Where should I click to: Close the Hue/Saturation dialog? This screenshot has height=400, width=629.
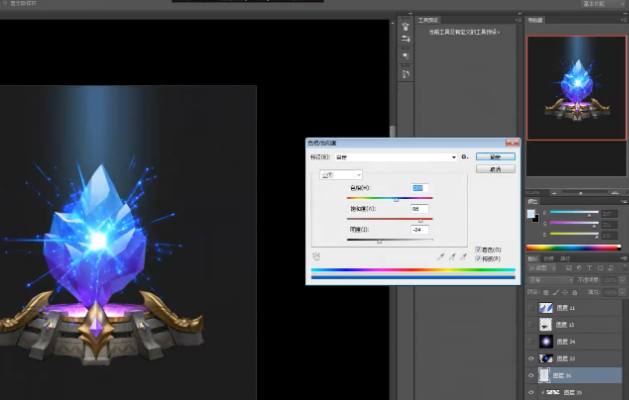[512, 143]
